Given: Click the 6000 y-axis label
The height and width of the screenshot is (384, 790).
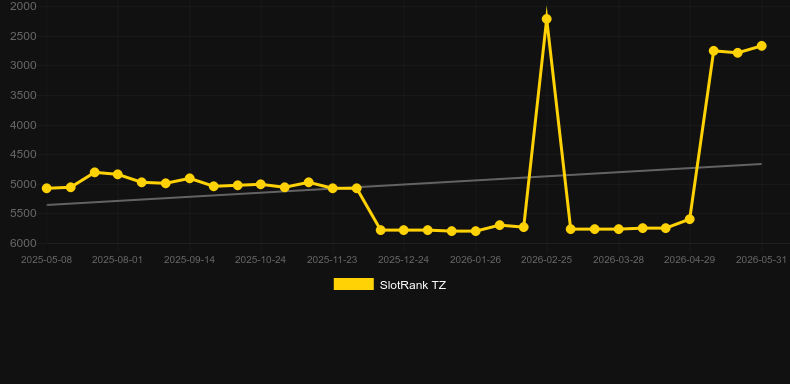Looking at the screenshot, I should tap(23, 243).
